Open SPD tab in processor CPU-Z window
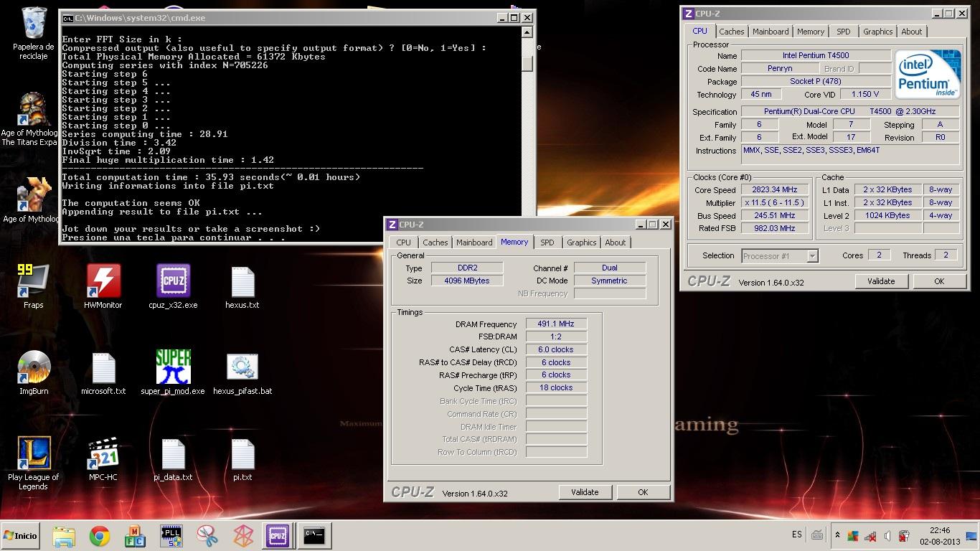The height and width of the screenshot is (551, 980). click(x=844, y=32)
